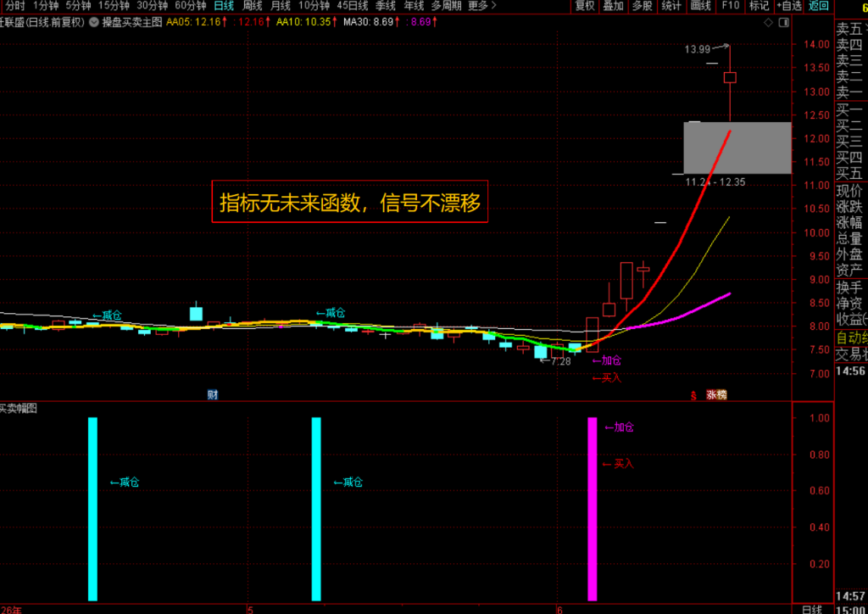The height and width of the screenshot is (614, 868).
Task: Click the 涨榜 tag on timeline
Action: coord(716,394)
